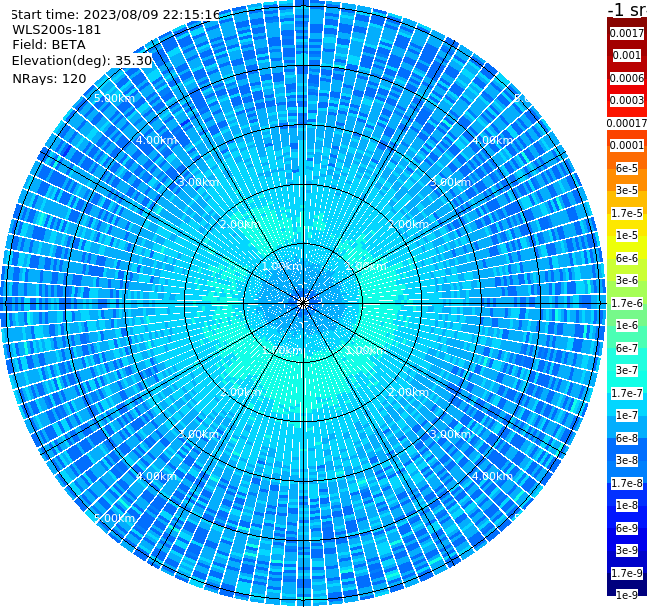
Task: Click the 'NRays: 120' text
Action: pyautogui.click(x=49, y=78)
